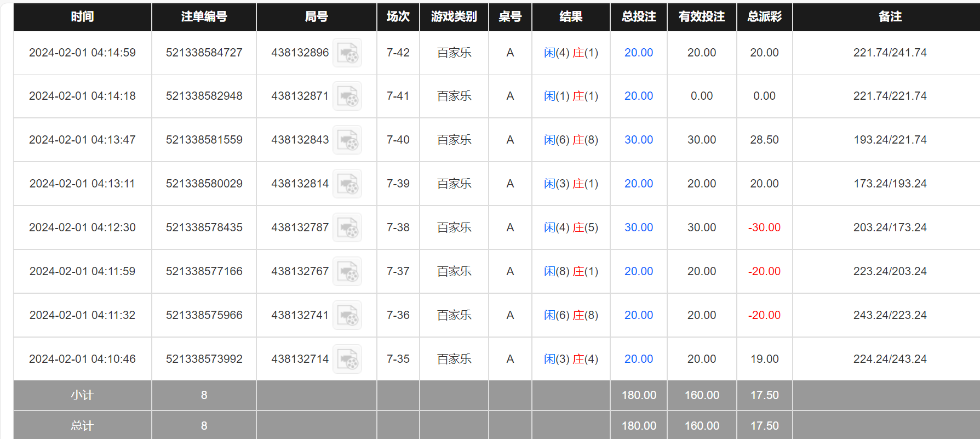The height and width of the screenshot is (439, 980).
Task: Open video replay icon for round 438132767
Action: click(347, 271)
